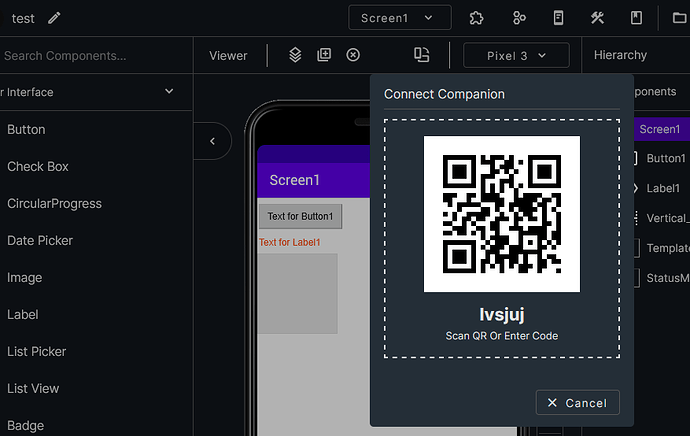Select the StatusM item in hierarchy
The width and height of the screenshot is (690, 436).
coord(668,278)
